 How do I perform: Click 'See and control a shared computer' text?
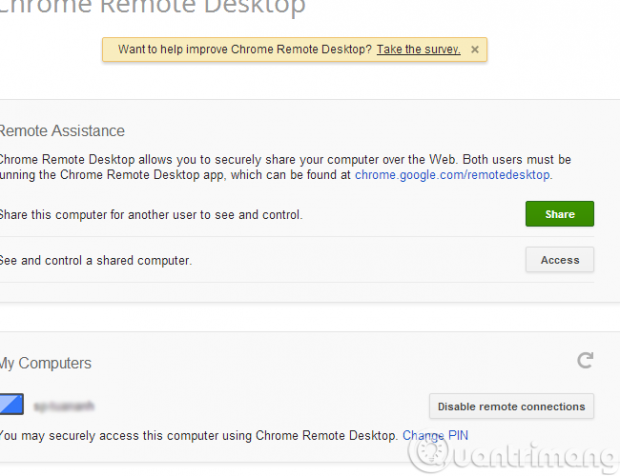[x=95, y=261]
